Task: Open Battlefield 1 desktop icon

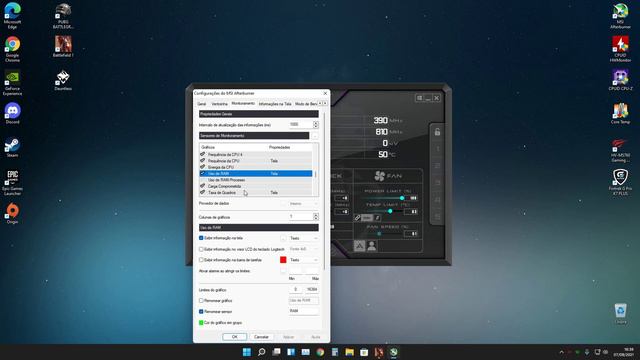Action: tap(63, 46)
